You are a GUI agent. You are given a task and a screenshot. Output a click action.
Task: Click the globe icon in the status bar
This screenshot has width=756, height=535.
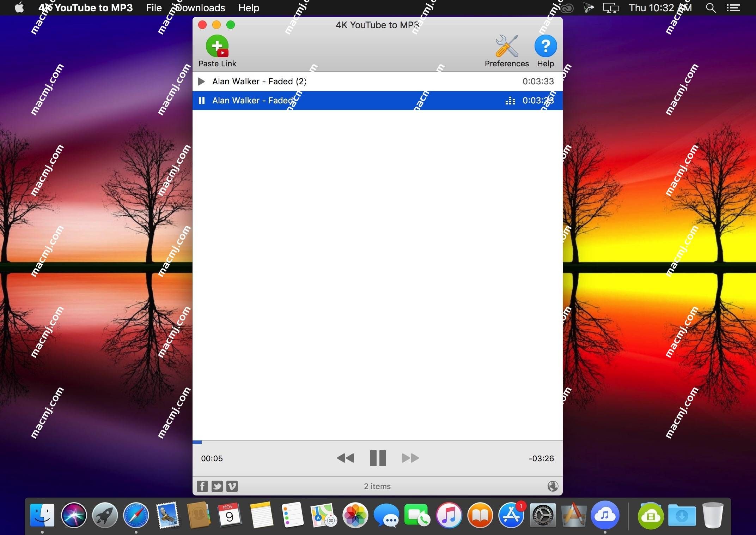[x=553, y=486]
